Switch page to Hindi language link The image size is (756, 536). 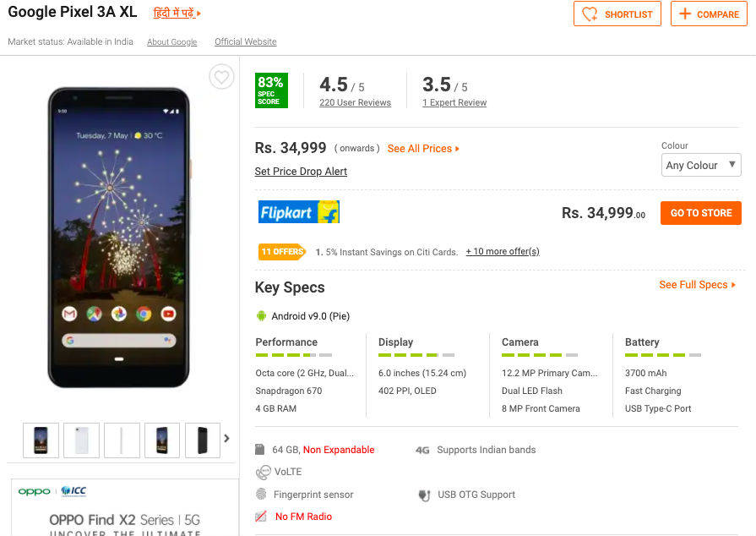(177, 14)
